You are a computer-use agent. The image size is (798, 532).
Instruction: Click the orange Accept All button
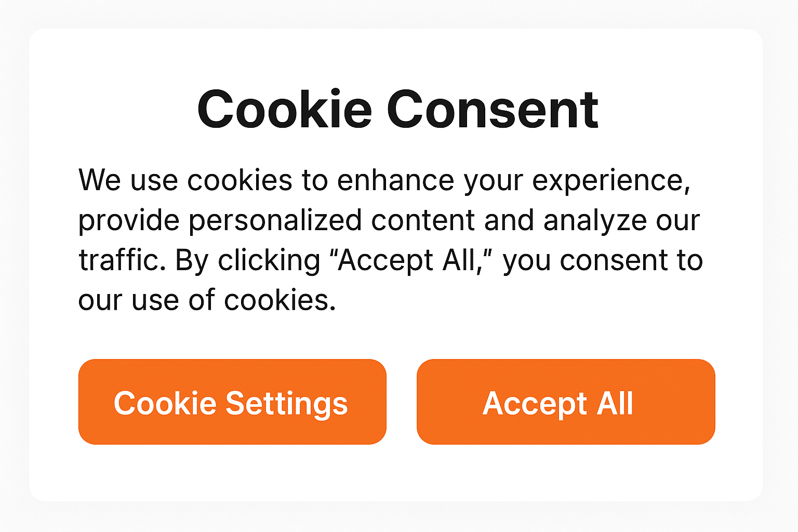565,402
